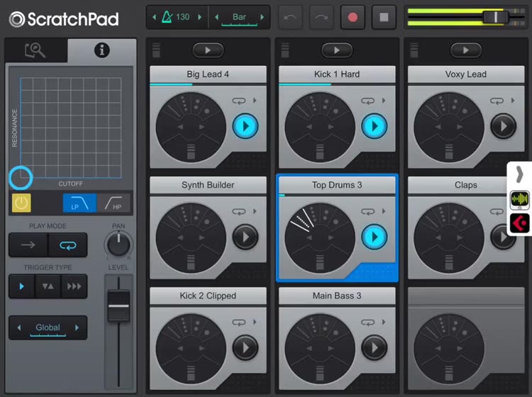Select previous option before Global
The height and width of the screenshot is (397, 532).
pos(19,328)
